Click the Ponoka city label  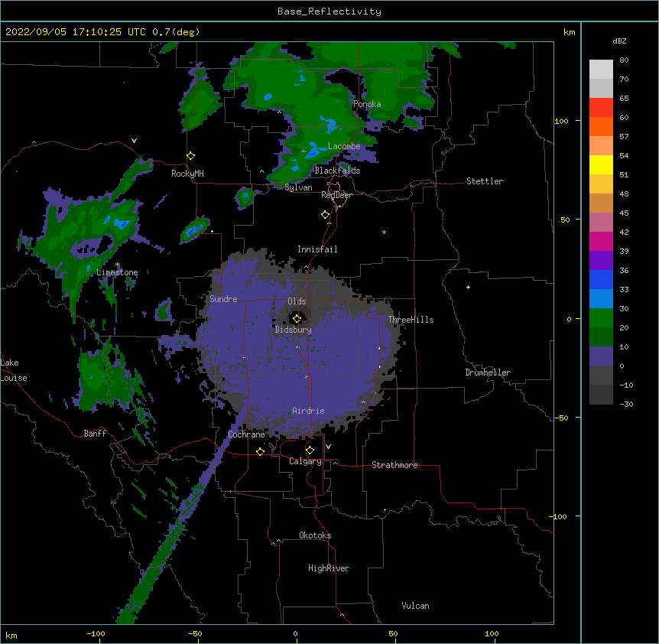click(x=367, y=104)
